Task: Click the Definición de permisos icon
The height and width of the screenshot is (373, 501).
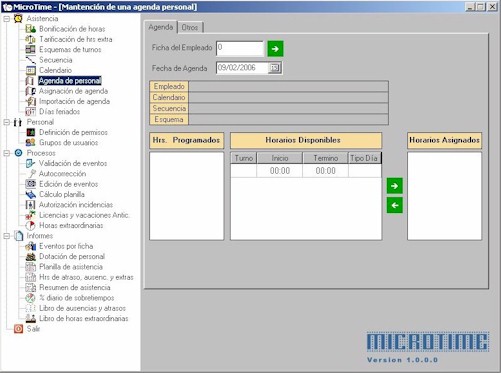Action: pos(31,132)
